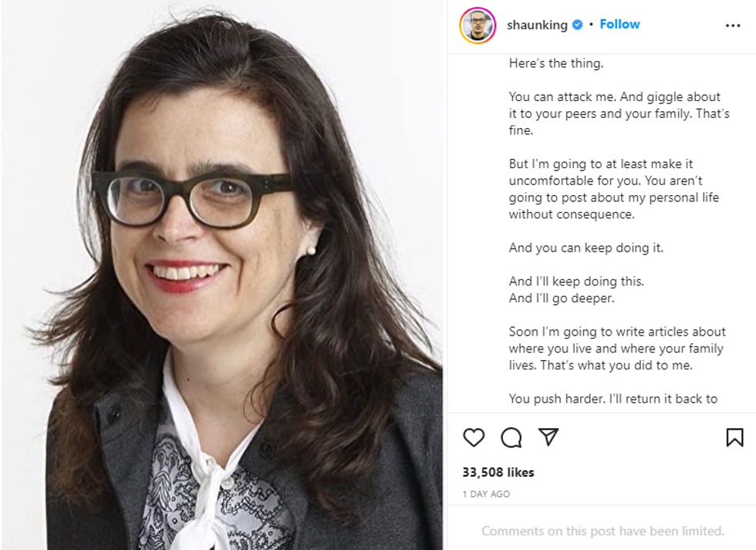
Task: Share the post with the paper plane icon
Action: 548,437
